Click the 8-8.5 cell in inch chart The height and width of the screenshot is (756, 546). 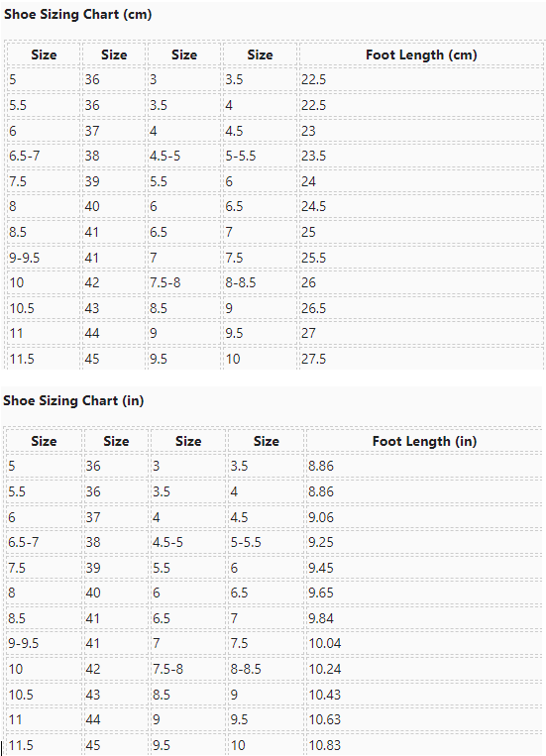pos(266,669)
